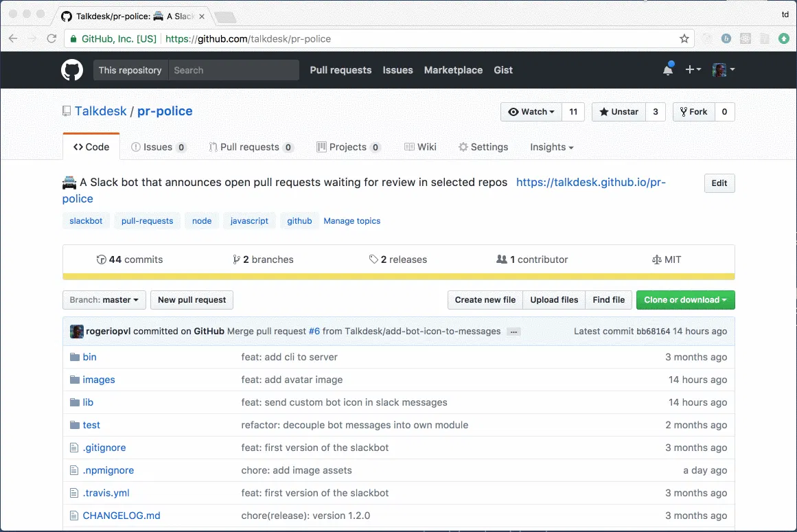Select the pull-requests topic tag
This screenshot has height=532, width=797.
tap(147, 221)
